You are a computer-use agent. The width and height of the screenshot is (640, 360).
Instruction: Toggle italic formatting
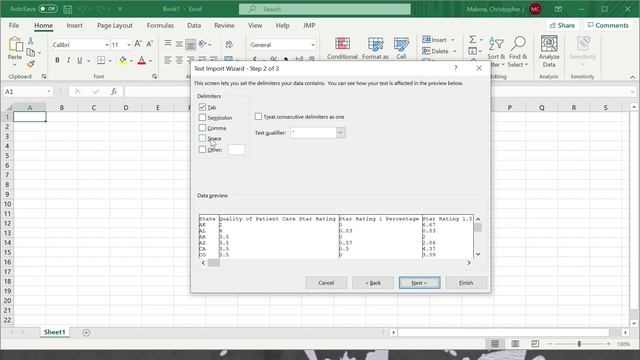click(68, 60)
